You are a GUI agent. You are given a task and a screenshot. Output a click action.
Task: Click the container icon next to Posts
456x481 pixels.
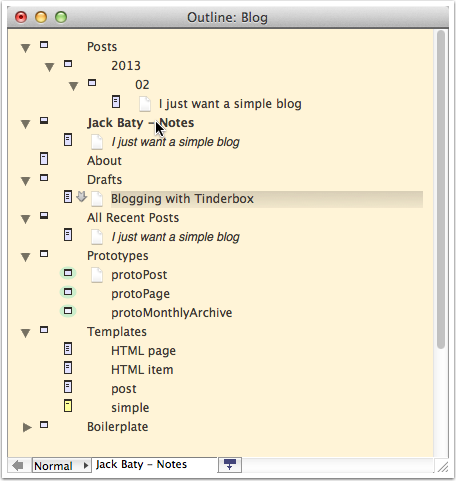[x=44, y=44]
